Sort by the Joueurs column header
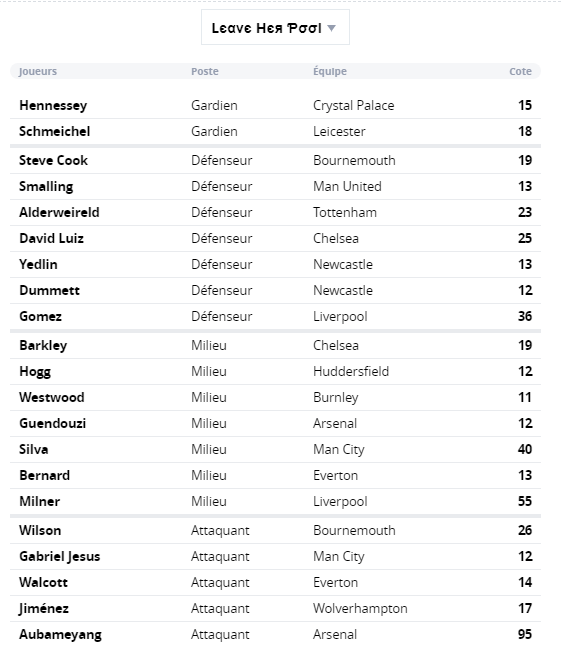 [x=38, y=71]
